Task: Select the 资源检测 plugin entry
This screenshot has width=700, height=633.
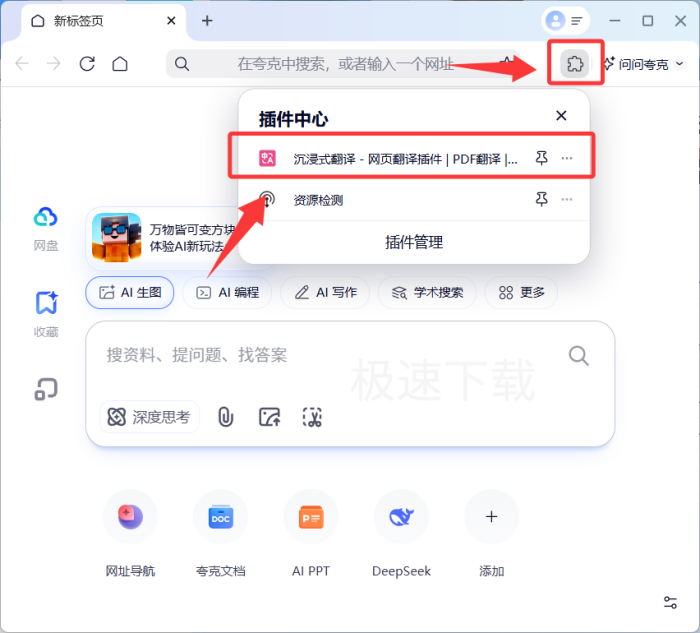Action: [x=318, y=200]
